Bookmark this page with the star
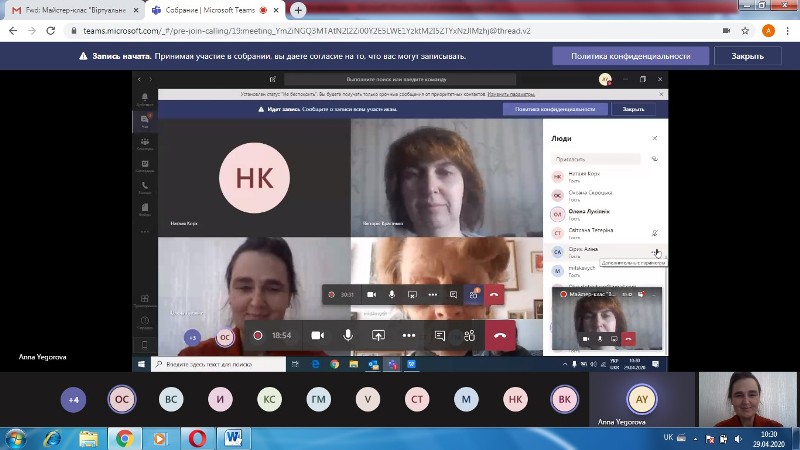Screen dimensions: 800x450 coord(745,31)
